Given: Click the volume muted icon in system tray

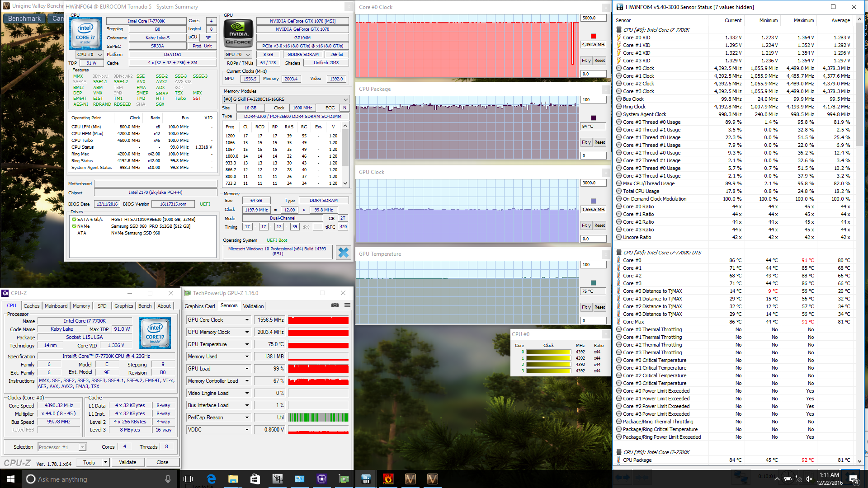Looking at the screenshot, I should click(809, 479).
